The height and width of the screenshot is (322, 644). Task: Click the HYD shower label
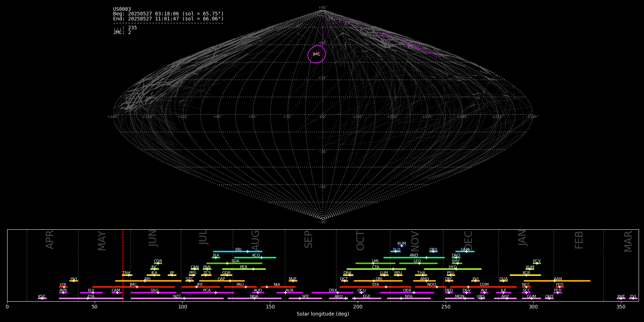coord(453,267)
